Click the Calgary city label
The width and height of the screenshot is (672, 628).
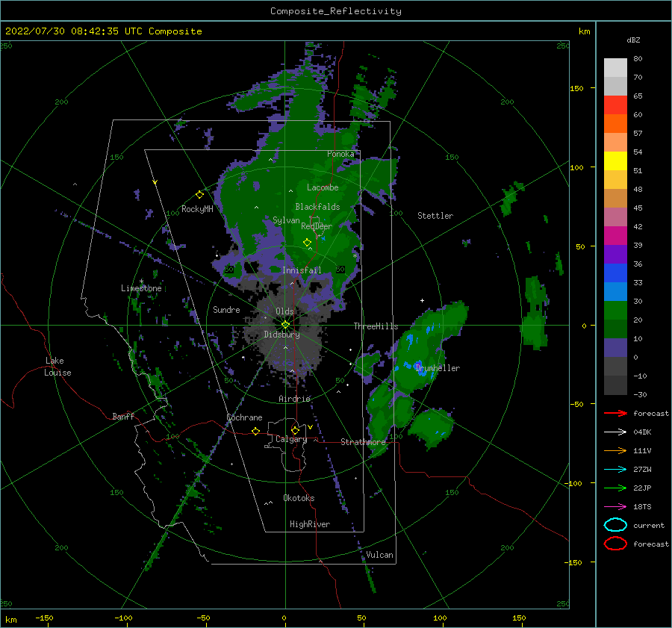291,439
